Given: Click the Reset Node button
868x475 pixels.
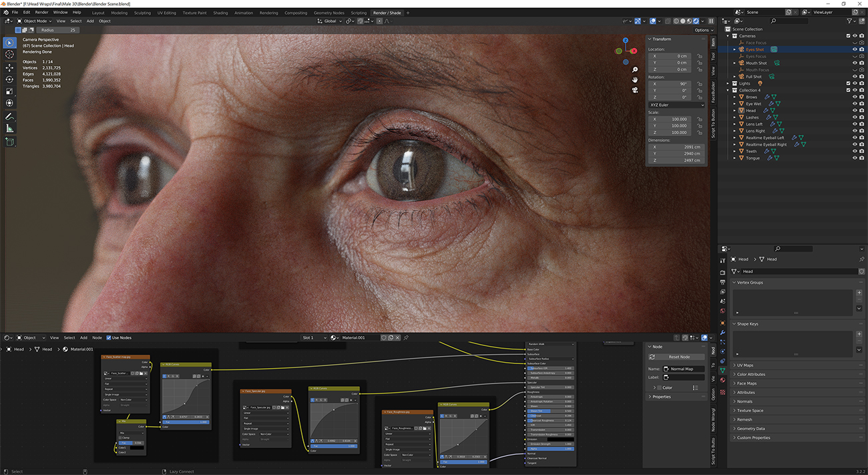Looking at the screenshot, I should point(676,356).
